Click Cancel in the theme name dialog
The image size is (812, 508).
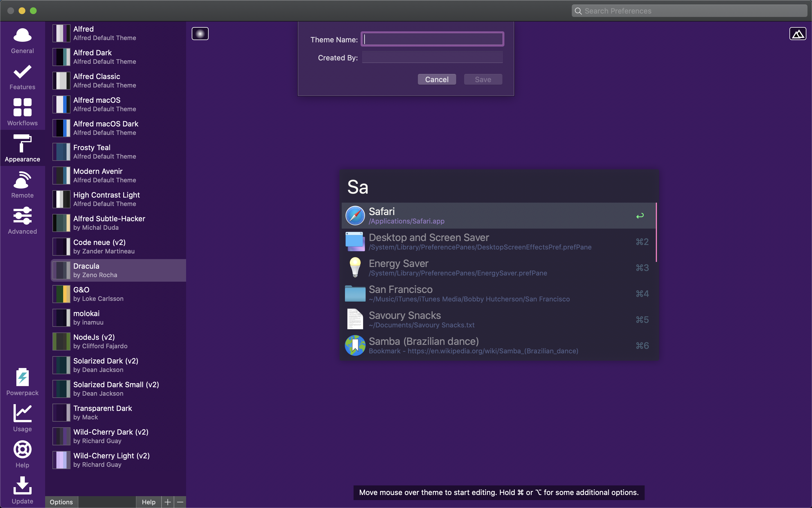click(x=436, y=79)
